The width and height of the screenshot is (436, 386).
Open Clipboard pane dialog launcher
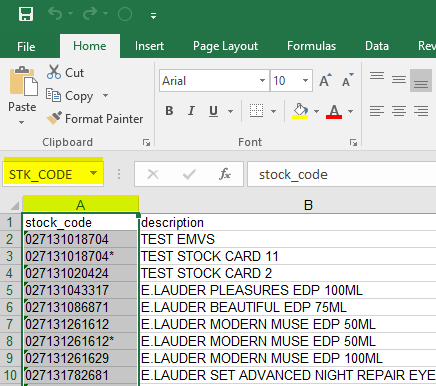click(x=146, y=143)
